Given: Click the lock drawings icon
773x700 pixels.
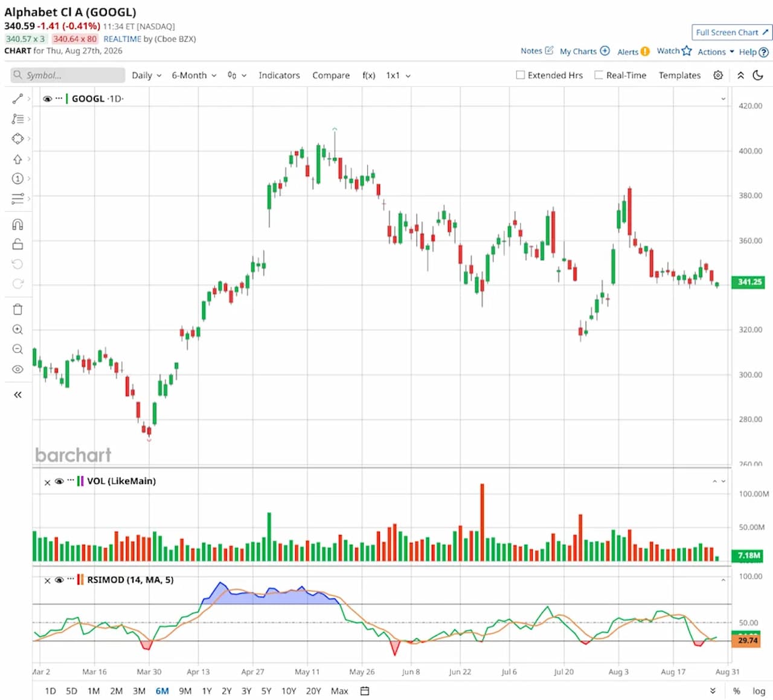Looking at the screenshot, I should [x=18, y=244].
